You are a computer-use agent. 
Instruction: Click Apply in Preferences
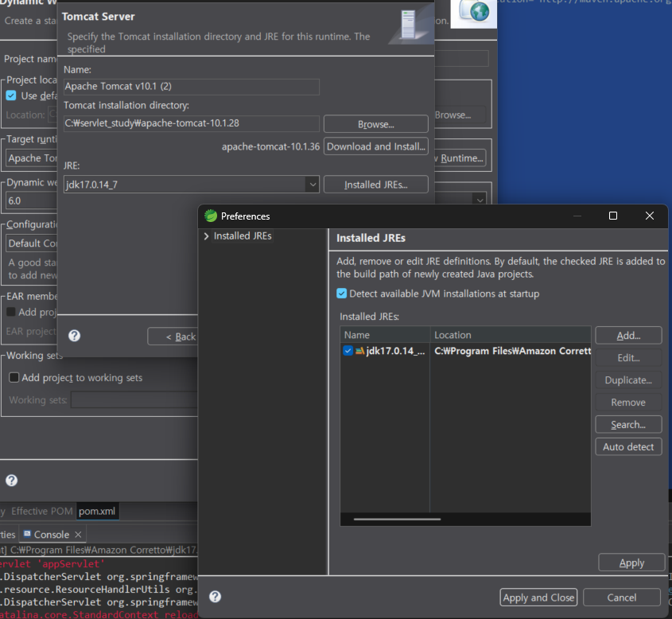click(x=631, y=563)
